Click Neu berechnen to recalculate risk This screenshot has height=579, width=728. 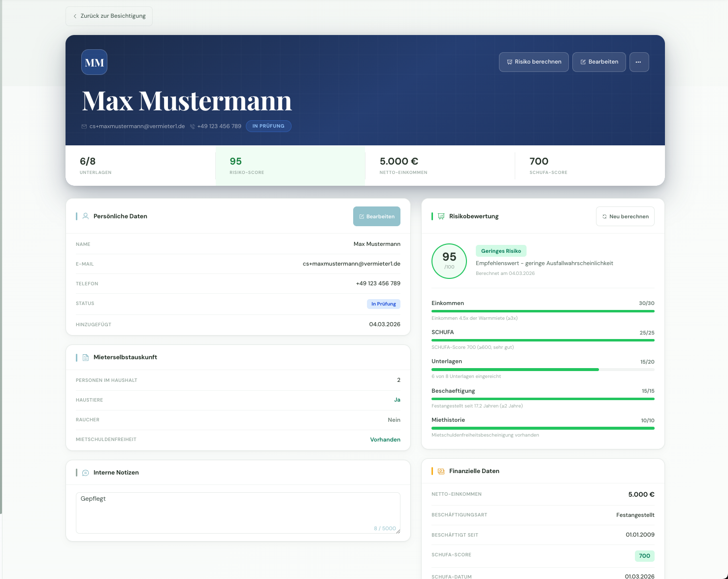[x=625, y=216]
